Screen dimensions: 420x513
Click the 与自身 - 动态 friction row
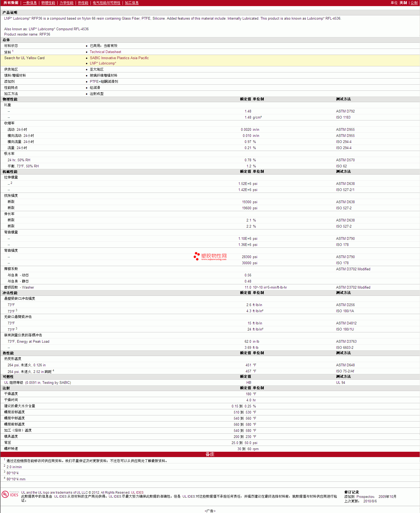(x=18, y=275)
